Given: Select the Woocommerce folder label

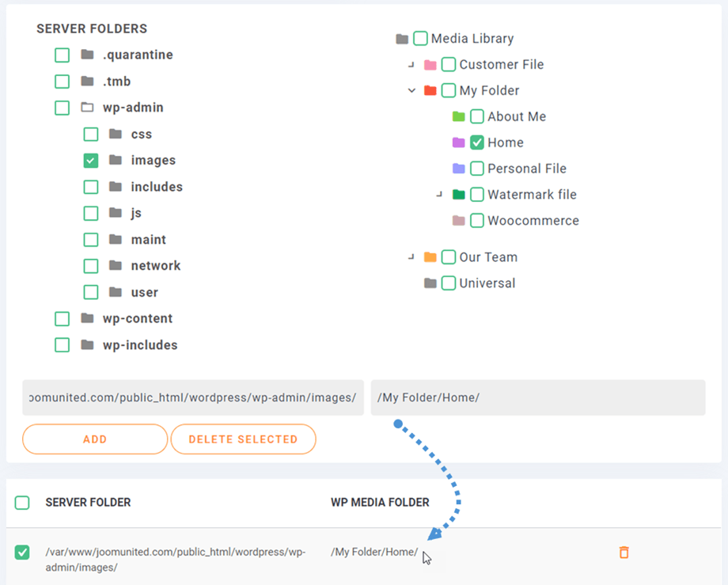Looking at the screenshot, I should [533, 221].
